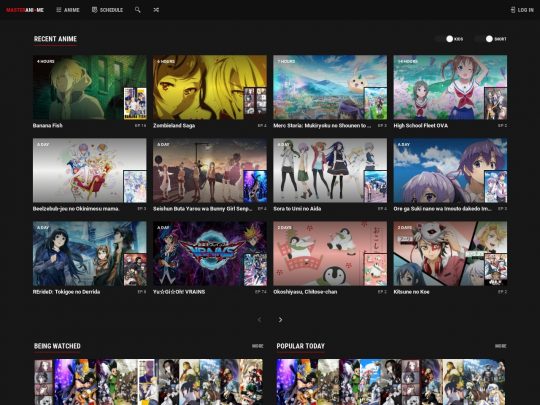The height and width of the screenshot is (405, 540).
Task: Click the schedule calendar icon
Action: [94, 10]
